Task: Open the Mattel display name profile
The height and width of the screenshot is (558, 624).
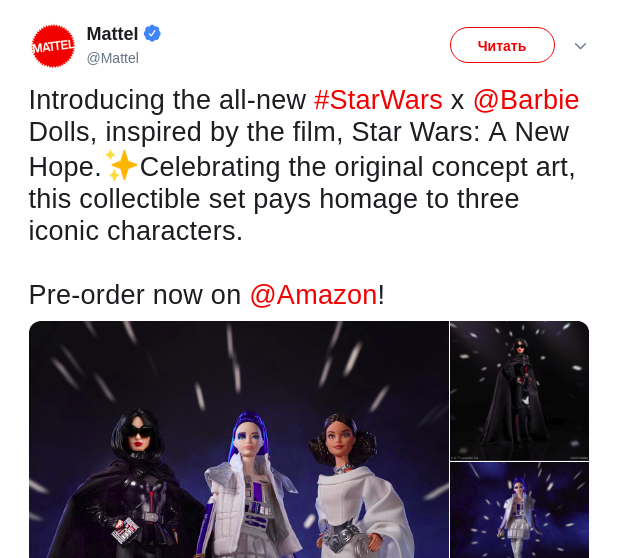Action: (113, 34)
